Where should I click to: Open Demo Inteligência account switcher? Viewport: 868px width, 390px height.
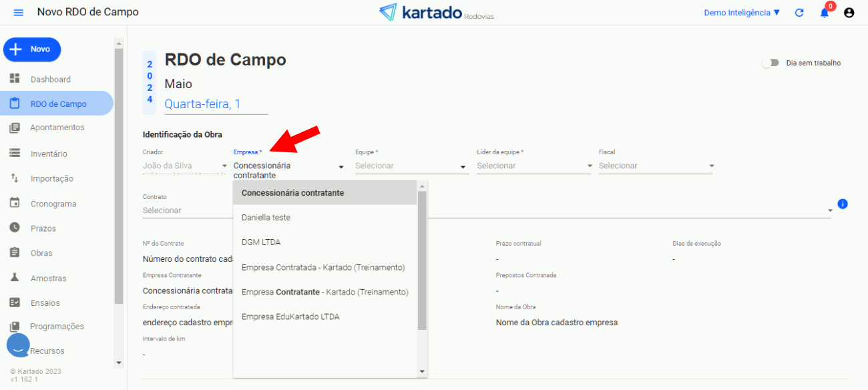pyautogui.click(x=741, y=13)
